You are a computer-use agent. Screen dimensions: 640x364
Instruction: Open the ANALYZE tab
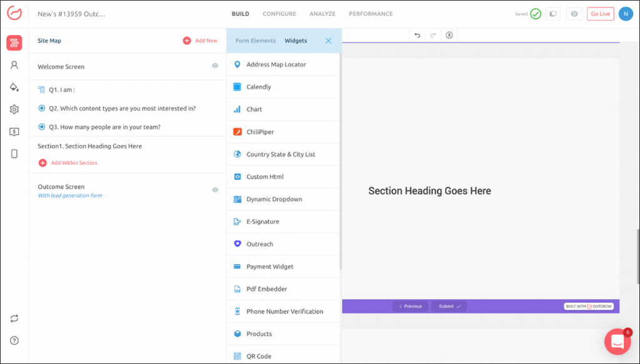pos(322,14)
